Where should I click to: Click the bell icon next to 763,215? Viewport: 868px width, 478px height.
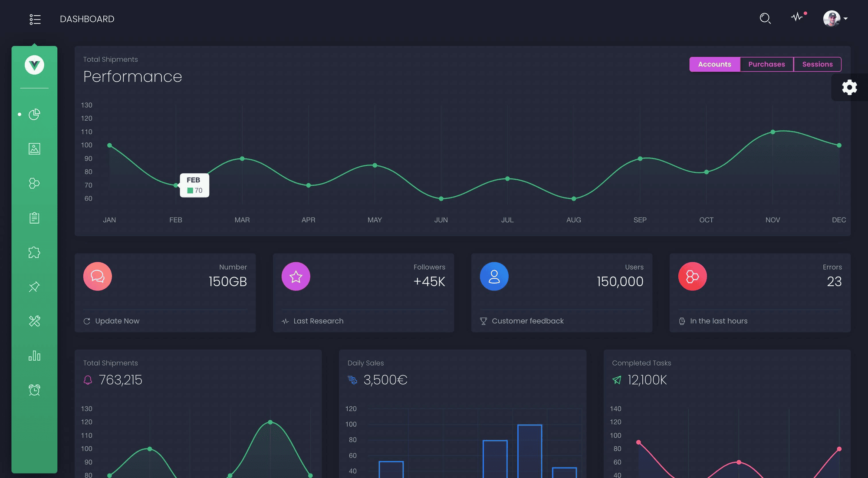point(88,380)
